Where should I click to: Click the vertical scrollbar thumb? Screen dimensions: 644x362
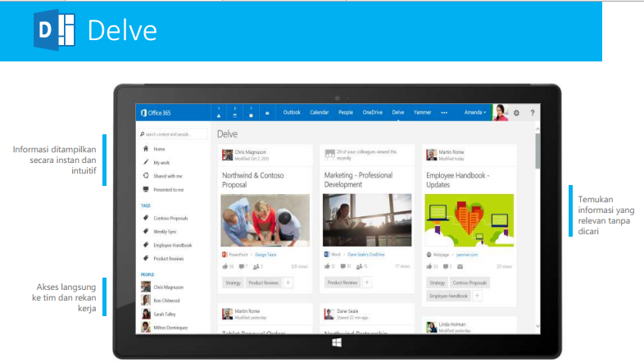point(537,150)
